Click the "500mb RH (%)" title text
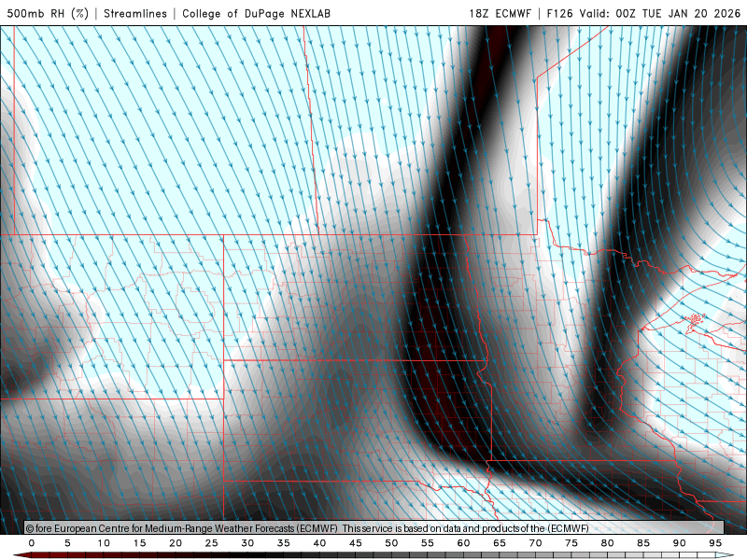The height and width of the screenshot is (560, 747). coord(48,13)
